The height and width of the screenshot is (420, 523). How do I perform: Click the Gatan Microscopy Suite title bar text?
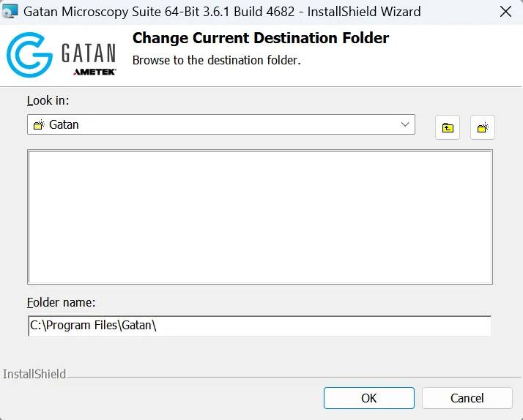pos(222,12)
